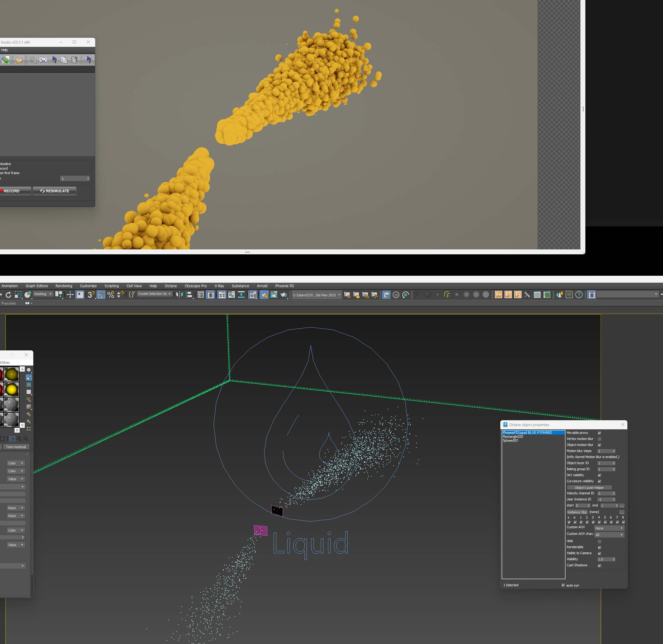This screenshot has height=644, width=663.
Task: Click the help question mark toolbar icon
Action: [579, 294]
